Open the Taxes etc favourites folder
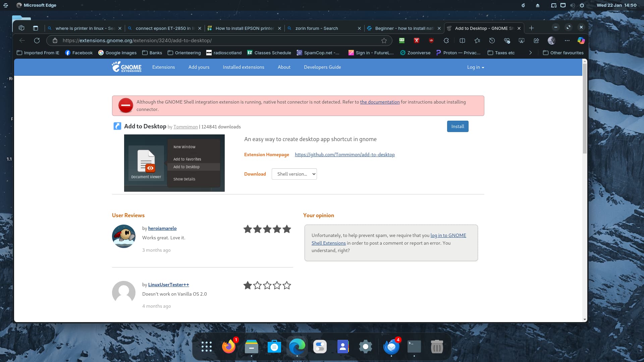The width and height of the screenshot is (644, 362). click(x=501, y=53)
